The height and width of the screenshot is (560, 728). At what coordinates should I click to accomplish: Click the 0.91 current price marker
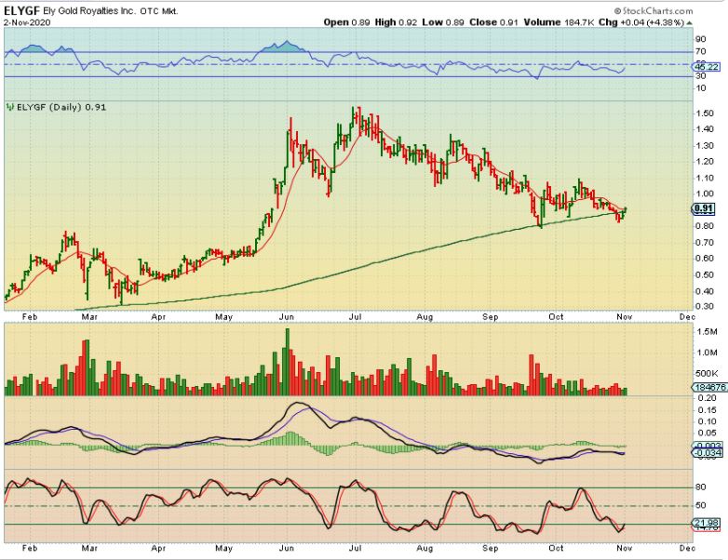point(704,209)
